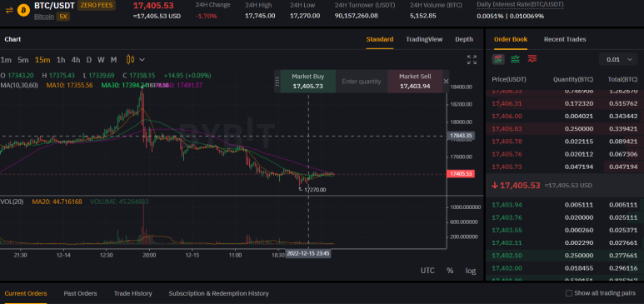Image resolution: width=644 pixels, height=304 pixels.
Task: Click the ZERO FEES badge
Action: click(x=96, y=6)
